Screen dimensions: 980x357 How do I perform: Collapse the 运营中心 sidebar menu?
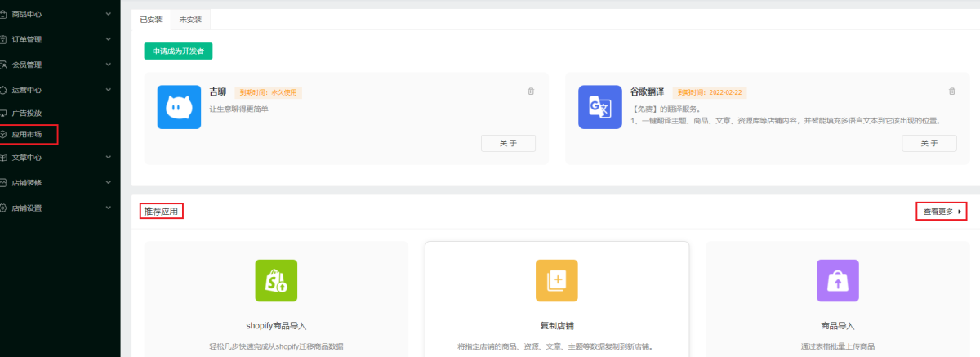pyautogui.click(x=109, y=90)
